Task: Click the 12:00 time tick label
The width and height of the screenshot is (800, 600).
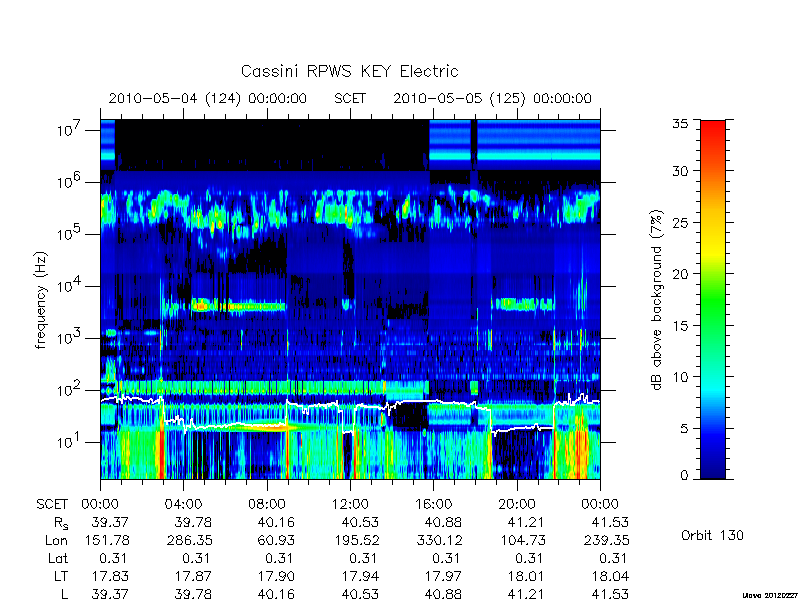Action: [351, 505]
